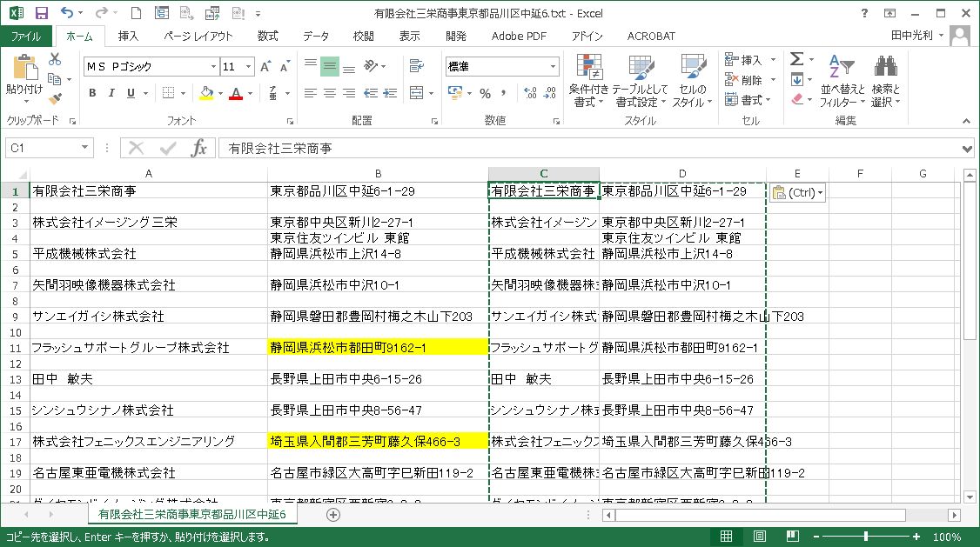
Task: Add a new sheet with plus icon
Action: (x=333, y=515)
